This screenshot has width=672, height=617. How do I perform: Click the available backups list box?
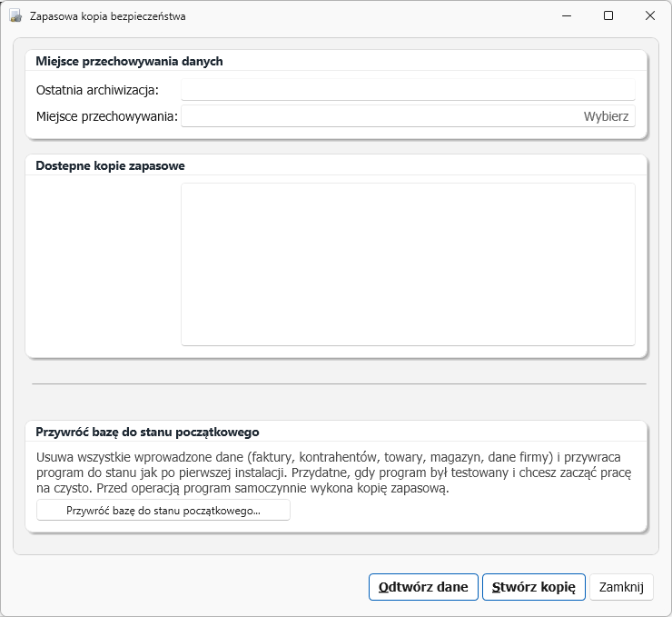(x=408, y=264)
